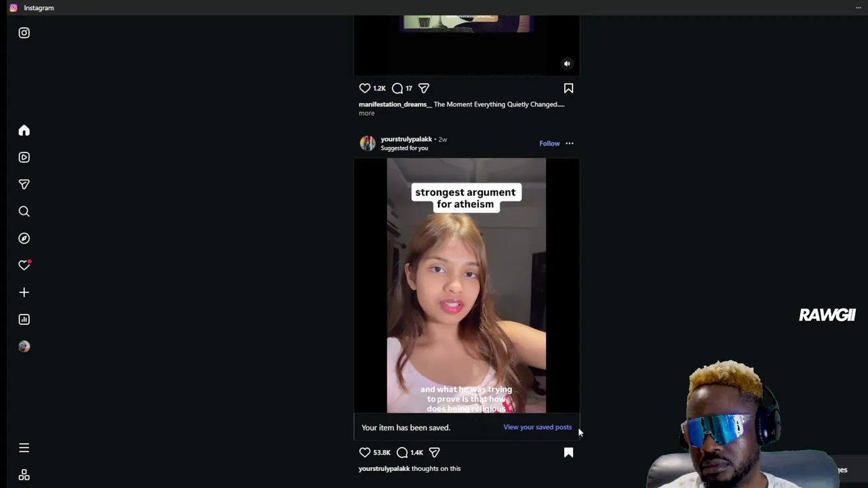This screenshot has width=868, height=488.
Task: Click "View your saved posts" link
Action: point(537,427)
